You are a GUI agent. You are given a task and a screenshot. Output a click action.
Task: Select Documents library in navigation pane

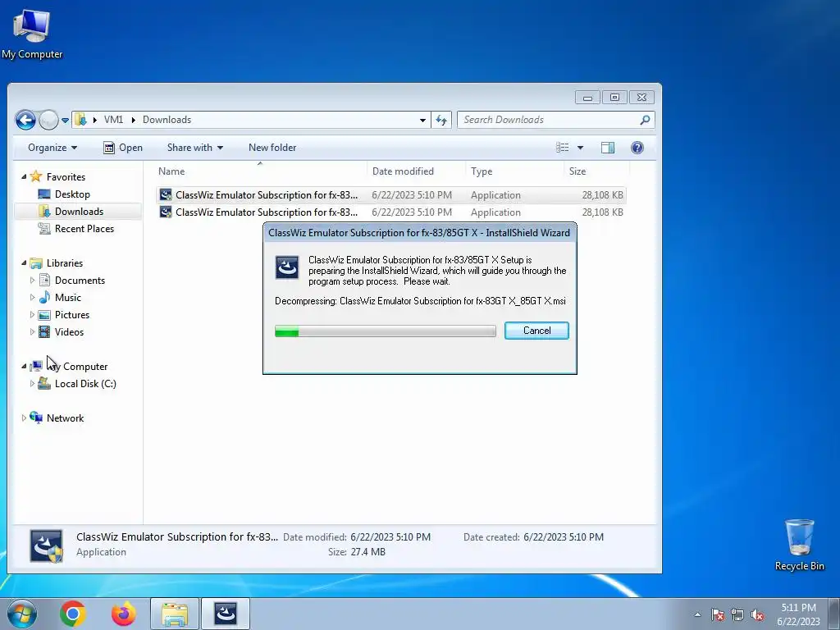tap(80, 281)
